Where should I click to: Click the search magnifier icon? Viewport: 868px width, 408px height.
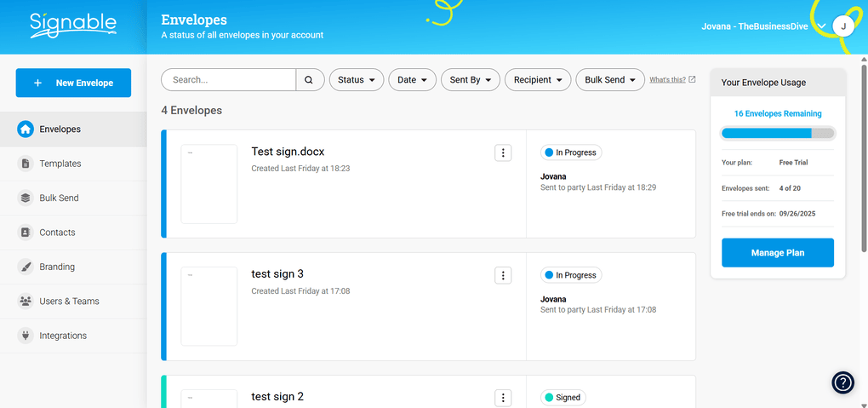click(x=310, y=80)
